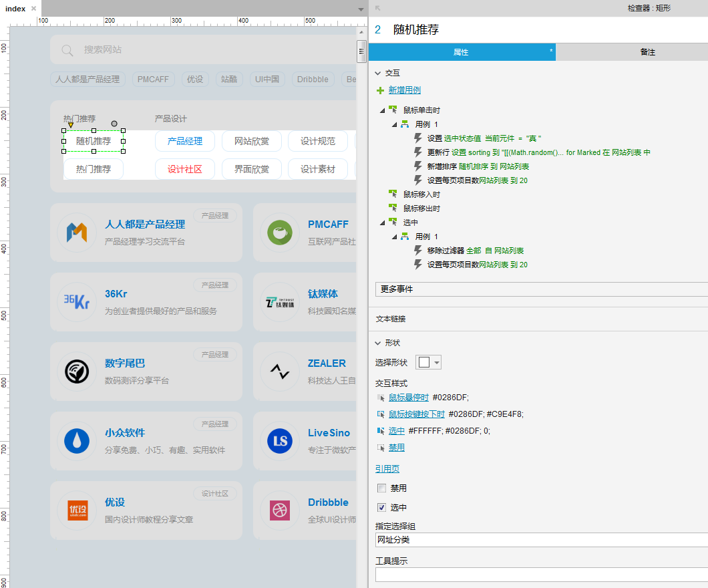The width and height of the screenshot is (708, 588).
Task: Collapse the 交互 section
Action: (x=378, y=73)
